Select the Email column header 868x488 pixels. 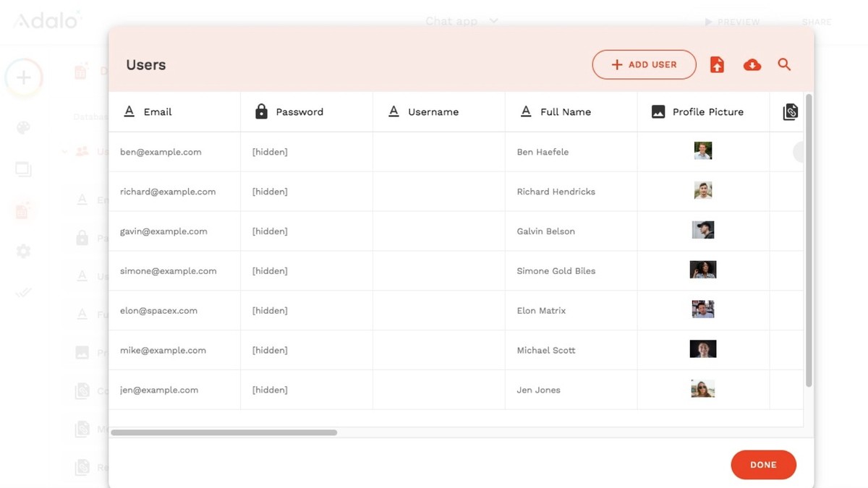(158, 112)
